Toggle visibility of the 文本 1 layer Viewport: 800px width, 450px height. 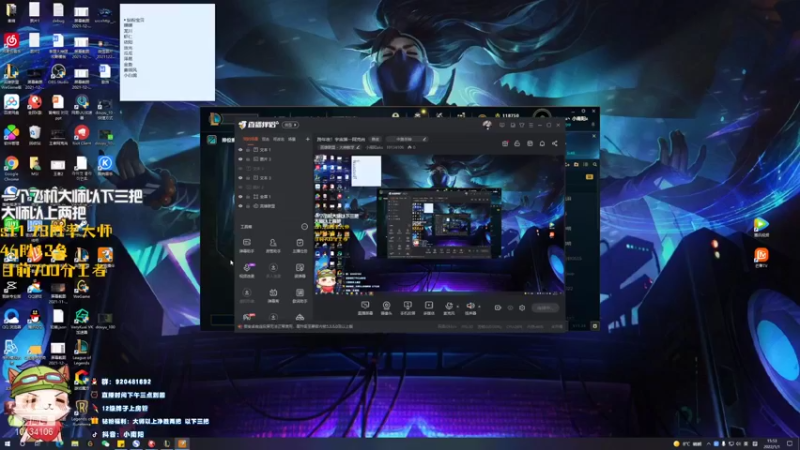[x=241, y=150]
